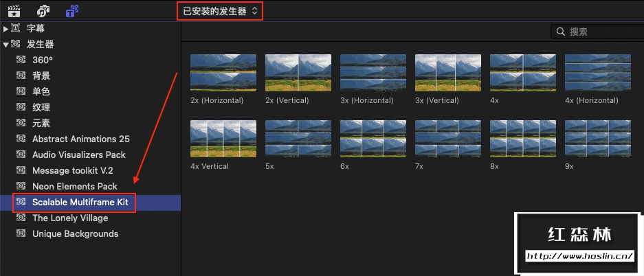The height and width of the screenshot is (276, 644).
Task: Select the 5x generator thumbnail
Action: tap(298, 139)
